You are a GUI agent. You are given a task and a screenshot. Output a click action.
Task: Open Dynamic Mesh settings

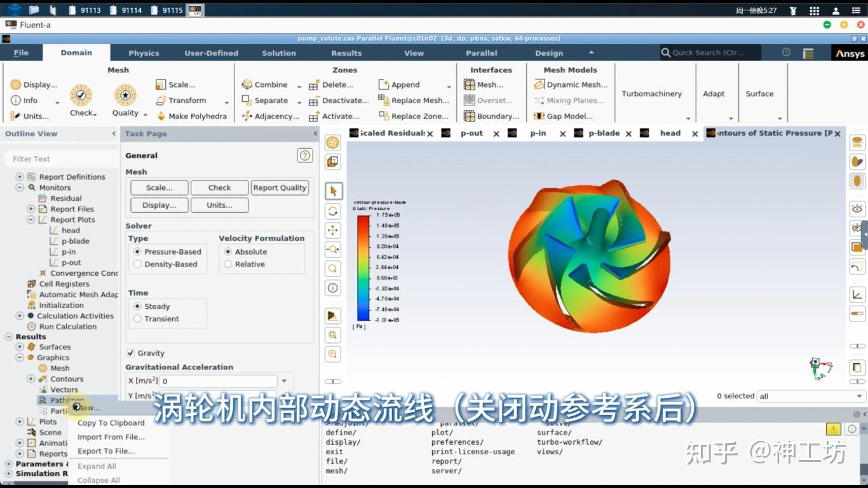(x=571, y=85)
